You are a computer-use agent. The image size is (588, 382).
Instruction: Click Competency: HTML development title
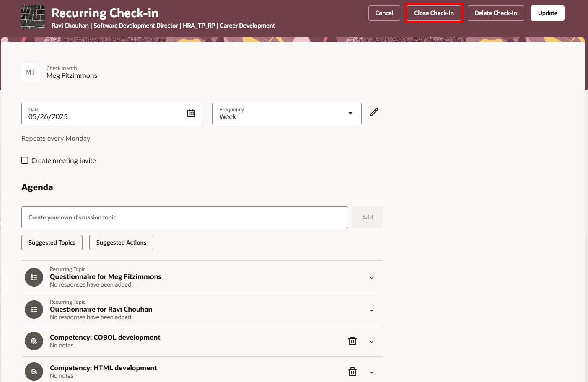click(x=104, y=368)
